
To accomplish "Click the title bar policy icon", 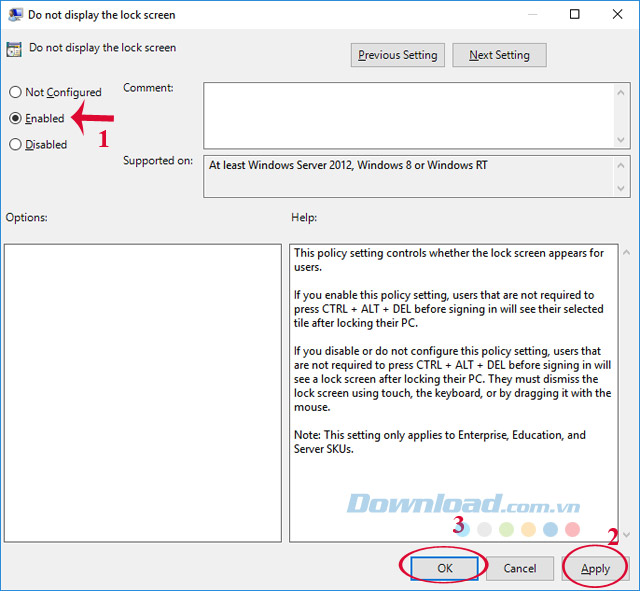I will point(15,15).
